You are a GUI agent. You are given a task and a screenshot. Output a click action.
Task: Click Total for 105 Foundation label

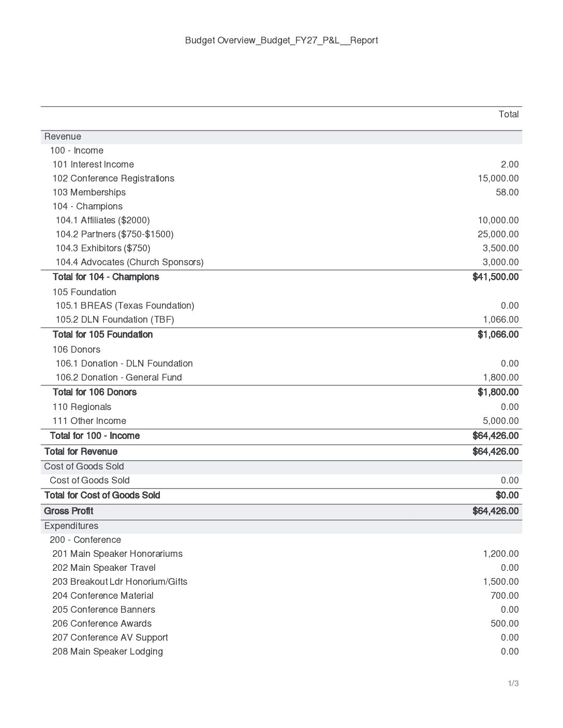tap(102, 335)
